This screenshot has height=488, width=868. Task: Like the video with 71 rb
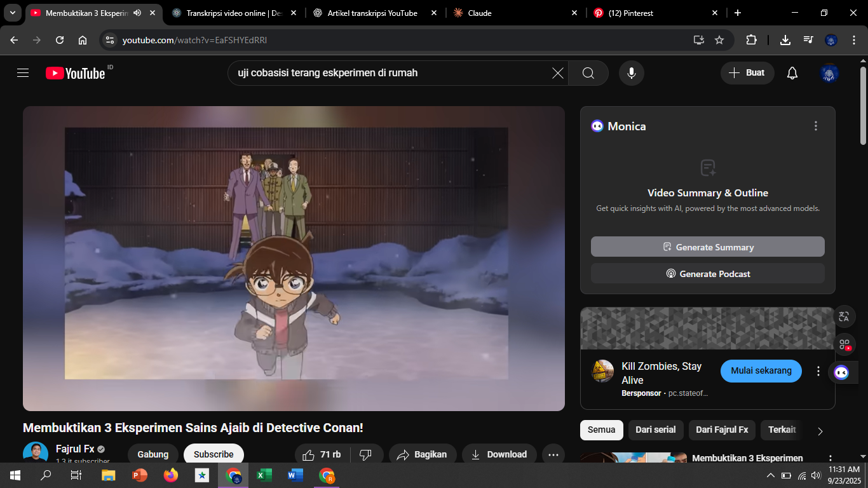322,454
